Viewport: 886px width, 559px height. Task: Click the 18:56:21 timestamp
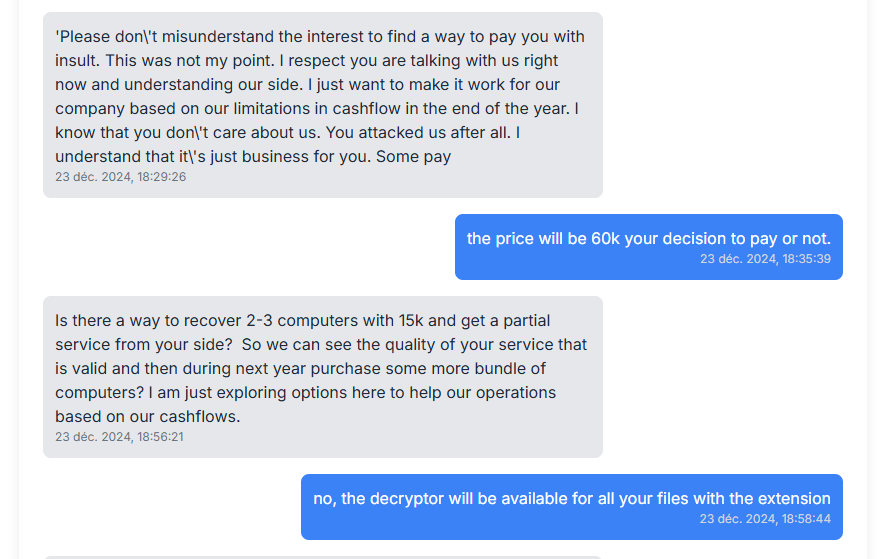click(119, 437)
